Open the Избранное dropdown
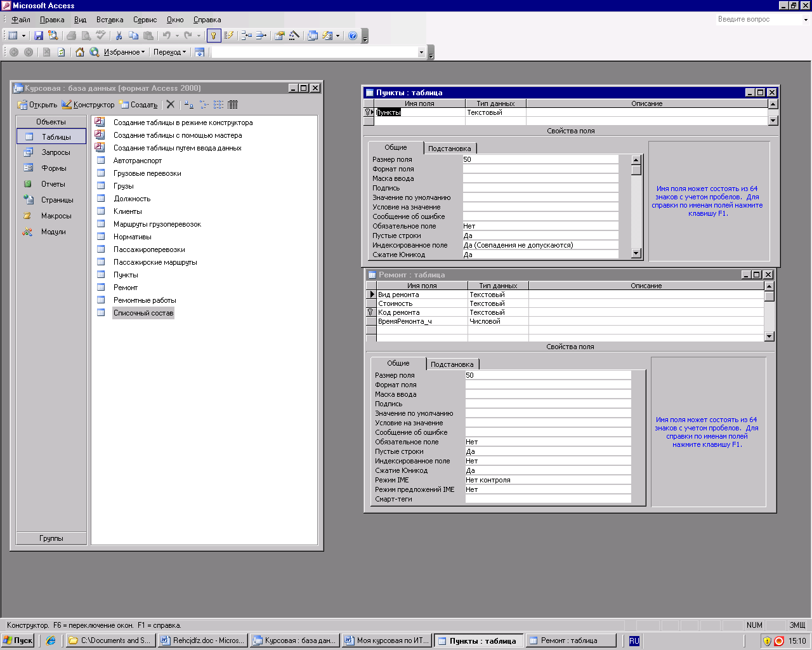Viewport: 812px width, 650px height. pyautogui.click(x=124, y=52)
